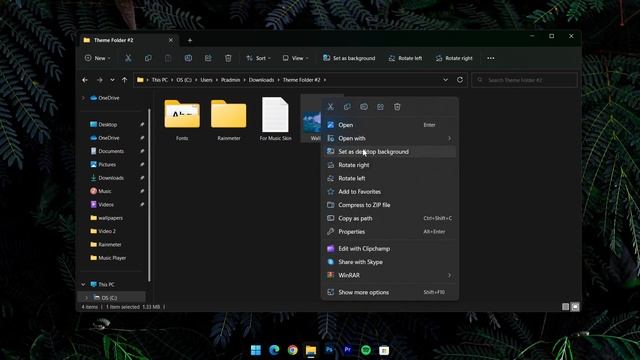Click Share icon in context menu
Screen dimensions: 640x360
380,107
